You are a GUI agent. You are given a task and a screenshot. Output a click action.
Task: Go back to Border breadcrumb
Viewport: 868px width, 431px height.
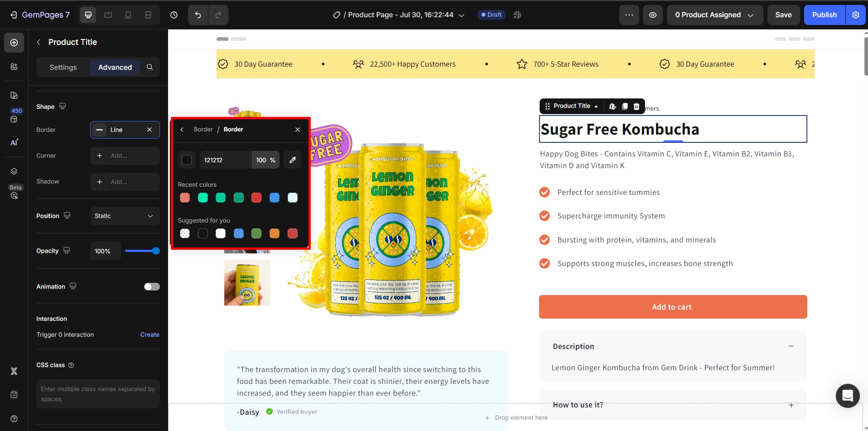[203, 129]
